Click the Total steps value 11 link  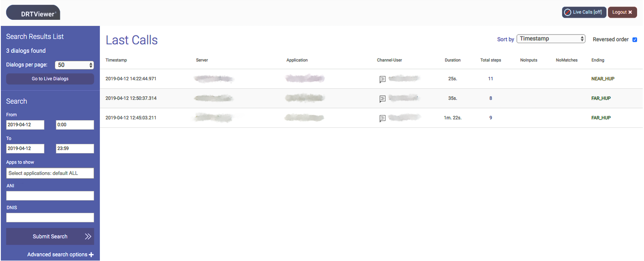(490, 79)
